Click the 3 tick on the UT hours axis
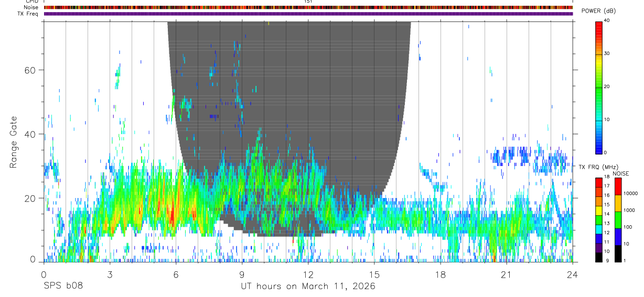 coord(110,274)
